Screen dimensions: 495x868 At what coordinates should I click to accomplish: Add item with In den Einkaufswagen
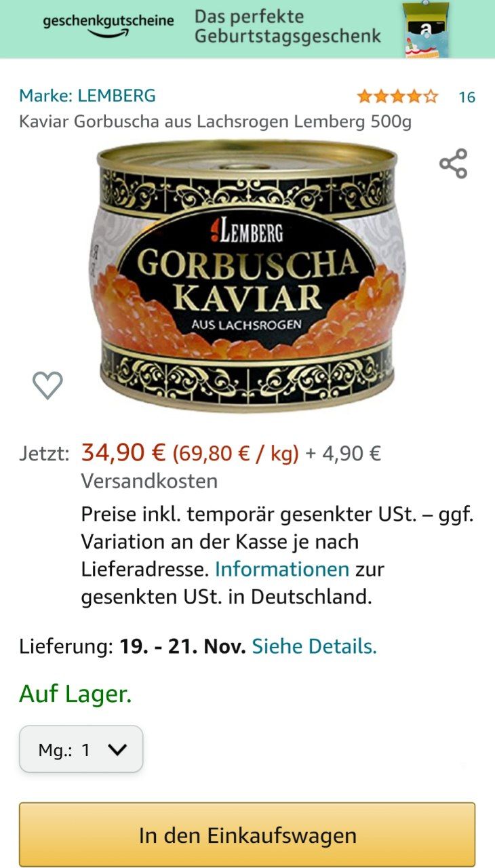click(247, 835)
